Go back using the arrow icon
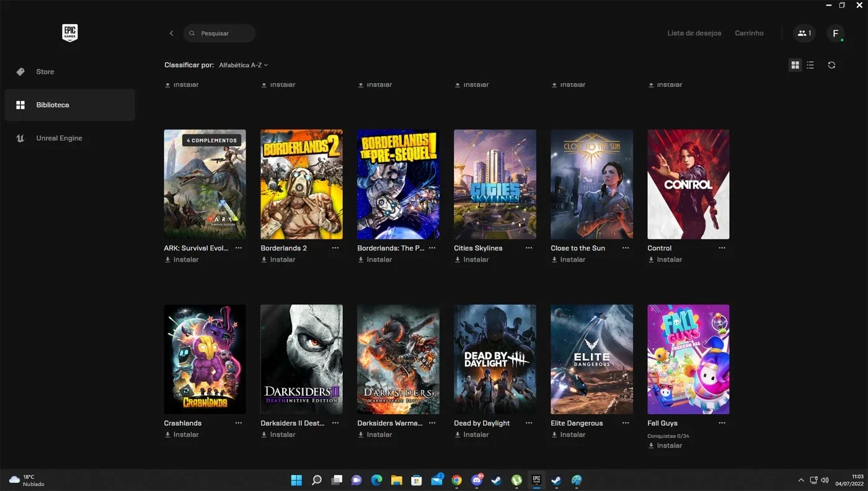The image size is (868, 491). (172, 33)
